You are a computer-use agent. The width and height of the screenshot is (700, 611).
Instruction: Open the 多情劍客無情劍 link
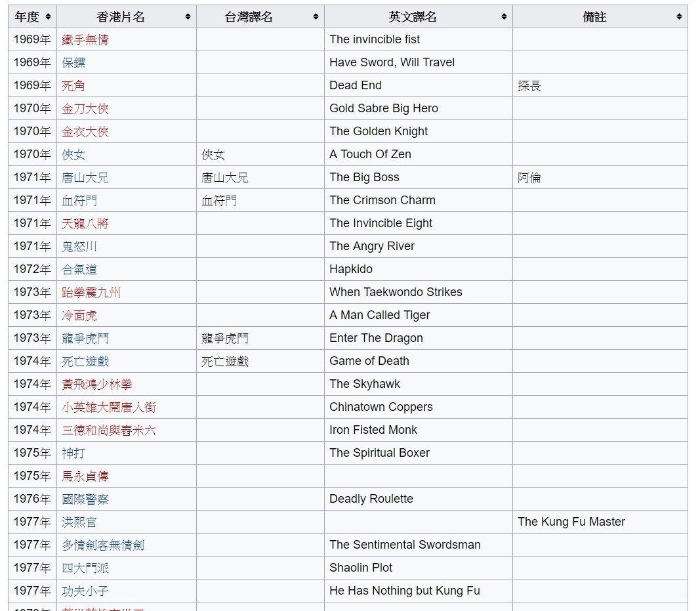[103, 545]
